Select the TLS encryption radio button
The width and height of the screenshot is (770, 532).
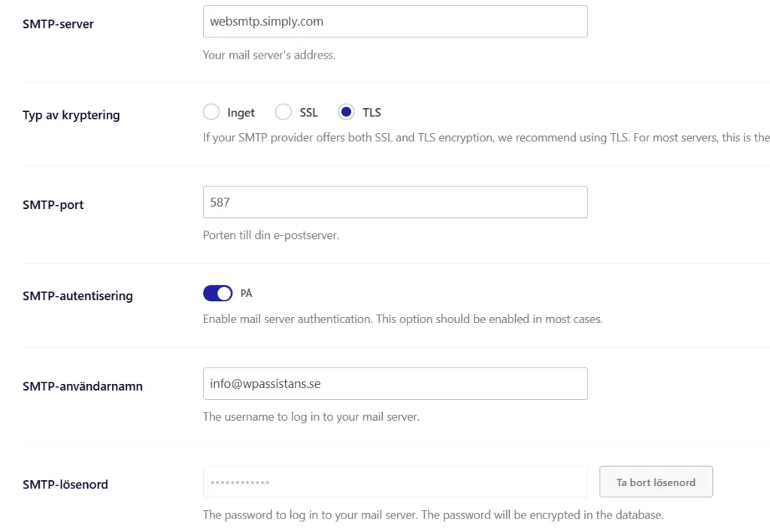[346, 112]
